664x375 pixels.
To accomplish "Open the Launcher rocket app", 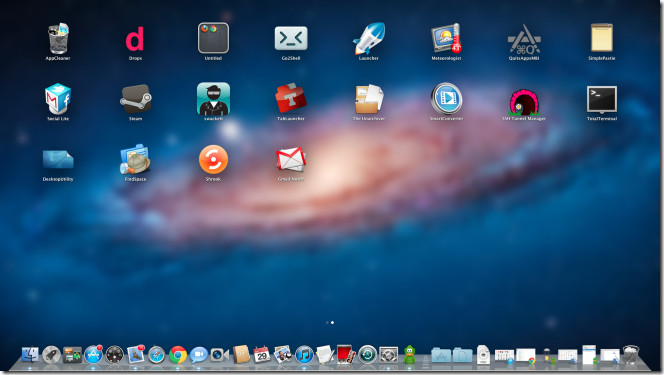I will click(369, 39).
